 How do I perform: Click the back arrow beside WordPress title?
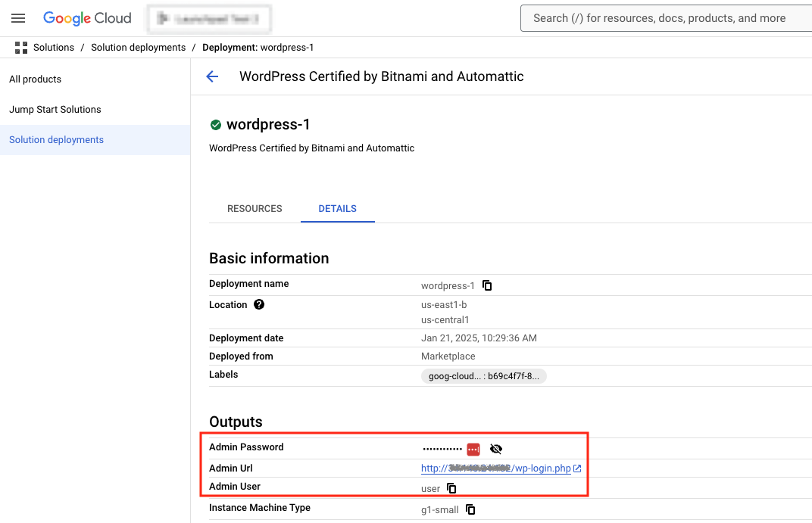tap(212, 76)
